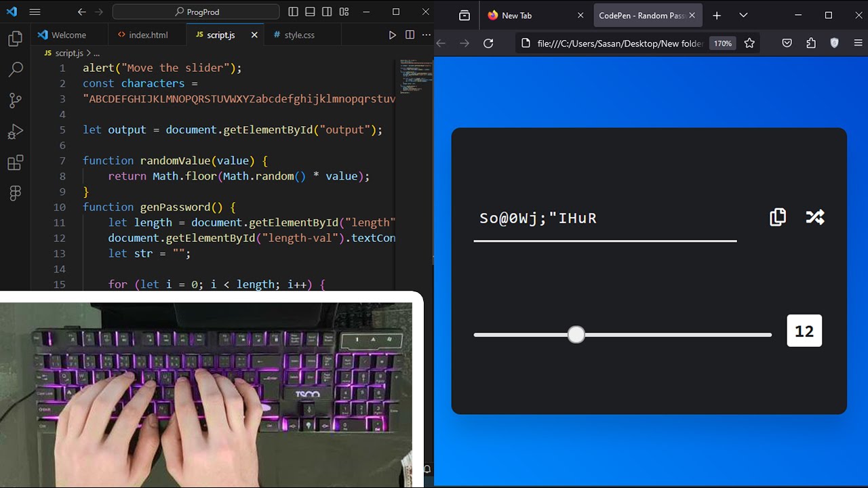This screenshot has height=488, width=868.
Task: Expand the breadcrumb ellipsis after script.js
Action: coord(97,52)
